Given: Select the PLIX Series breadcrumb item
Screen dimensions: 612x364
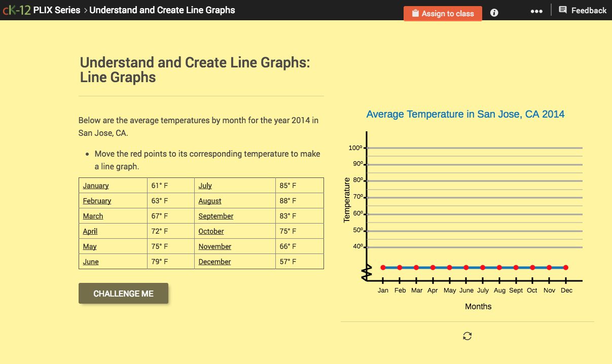Looking at the screenshot, I should (57, 10).
